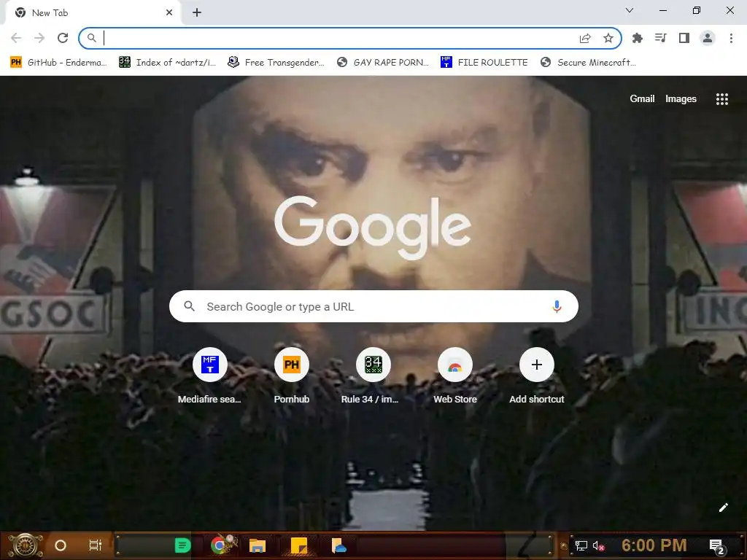Select the New Tab tab

click(x=93, y=13)
